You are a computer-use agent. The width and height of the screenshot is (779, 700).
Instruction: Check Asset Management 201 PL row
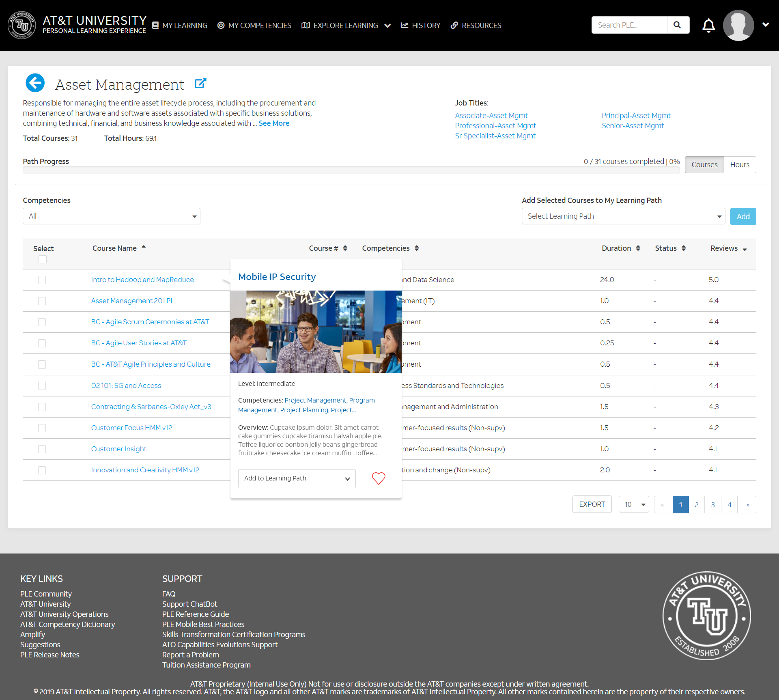tap(42, 301)
